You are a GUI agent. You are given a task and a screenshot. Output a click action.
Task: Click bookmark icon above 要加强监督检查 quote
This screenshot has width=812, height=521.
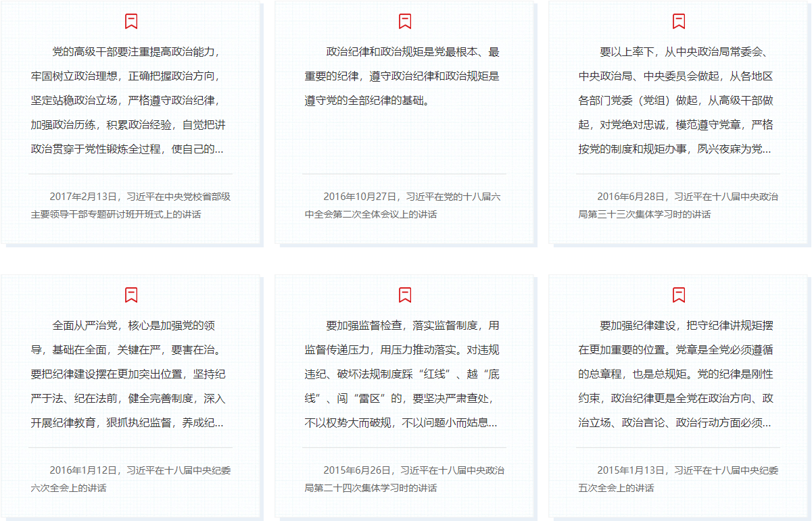point(405,295)
